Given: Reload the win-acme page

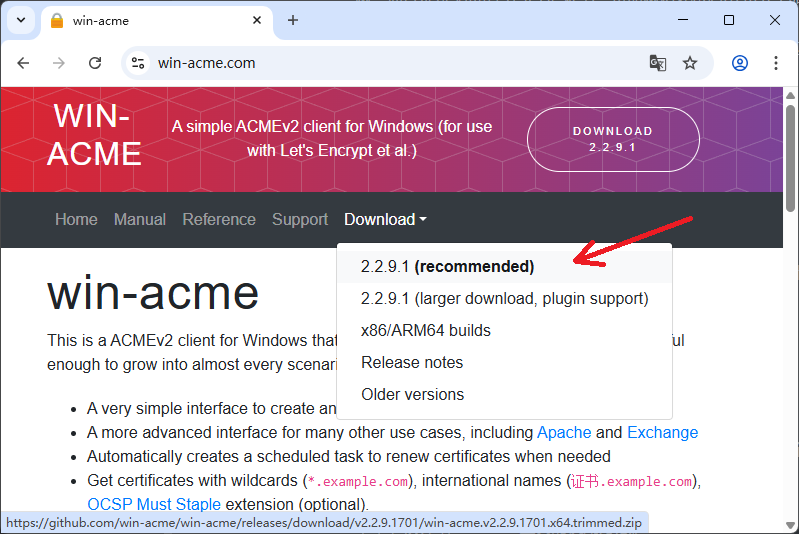Looking at the screenshot, I should tap(95, 63).
